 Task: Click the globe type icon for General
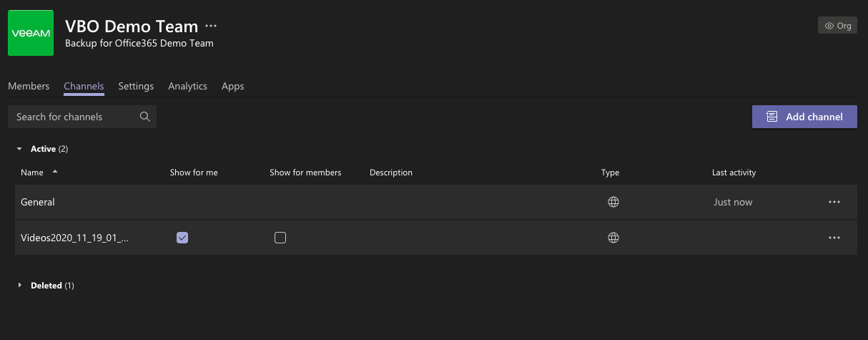pyautogui.click(x=613, y=203)
